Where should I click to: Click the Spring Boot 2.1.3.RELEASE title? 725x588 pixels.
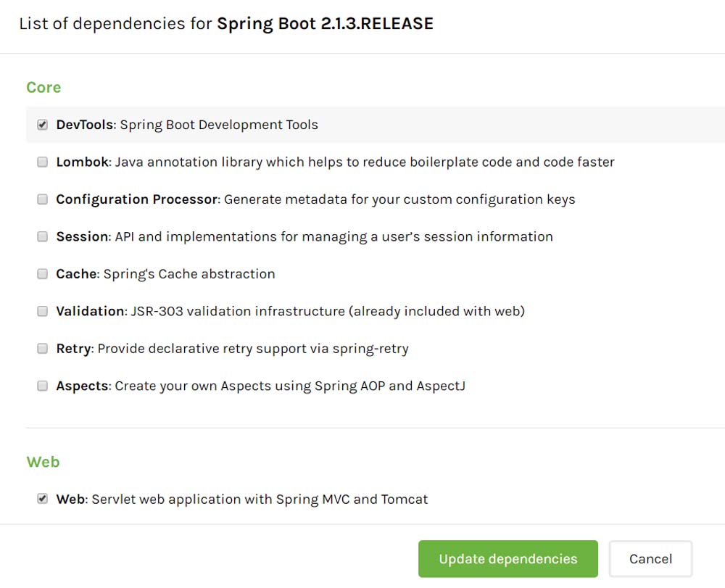click(x=325, y=24)
